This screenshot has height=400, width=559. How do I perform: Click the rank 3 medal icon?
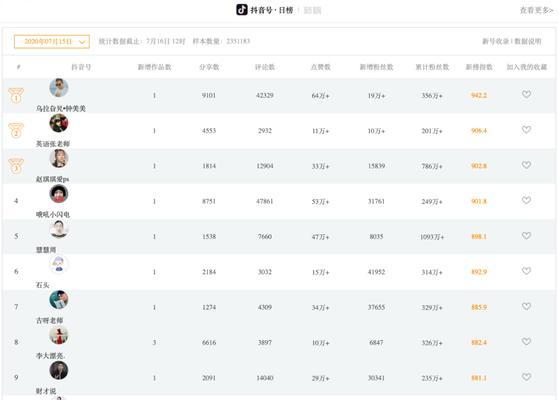point(16,166)
